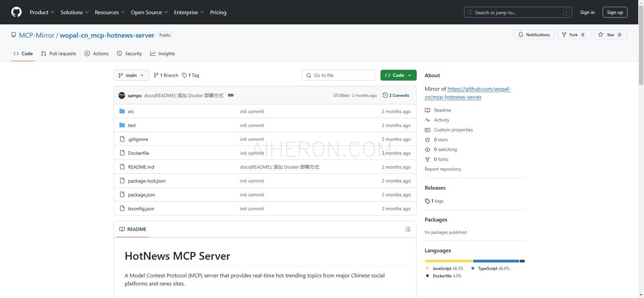Screen dimensions: 644x298
Task: Select the Code tab
Action: point(23,54)
